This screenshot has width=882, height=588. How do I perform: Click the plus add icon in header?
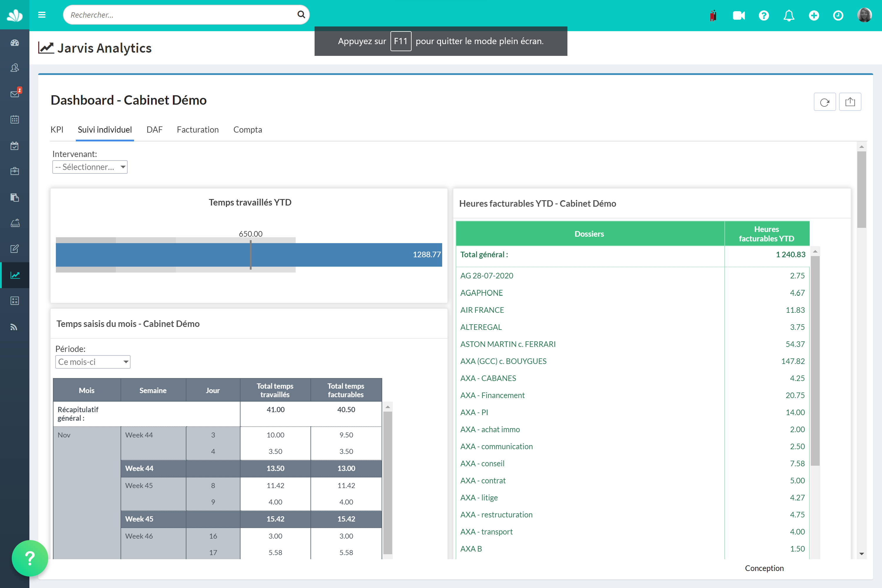point(814,15)
